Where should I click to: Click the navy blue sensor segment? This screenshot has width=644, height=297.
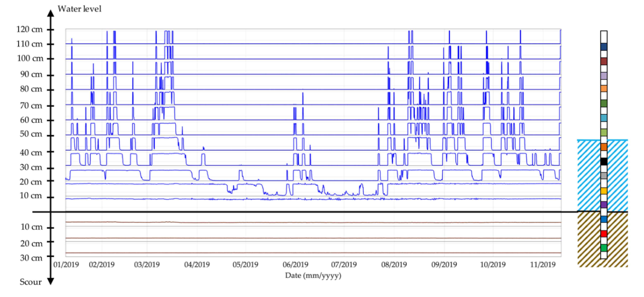tap(604, 47)
